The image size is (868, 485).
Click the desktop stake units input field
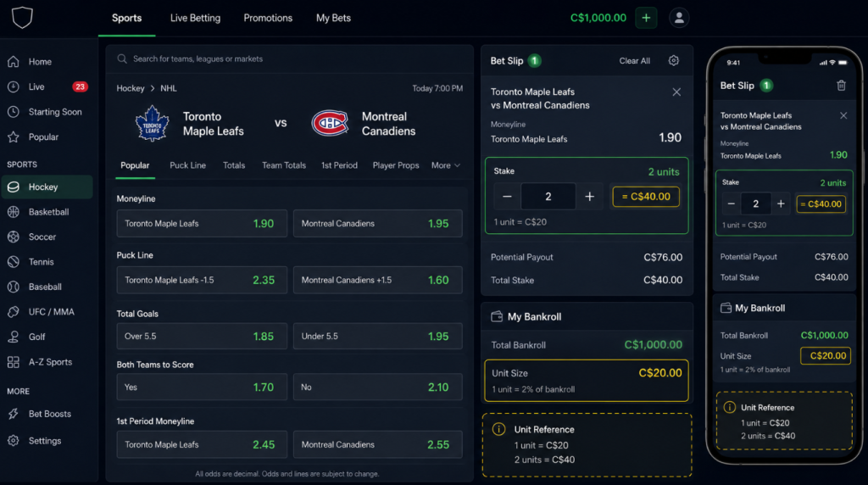548,197
